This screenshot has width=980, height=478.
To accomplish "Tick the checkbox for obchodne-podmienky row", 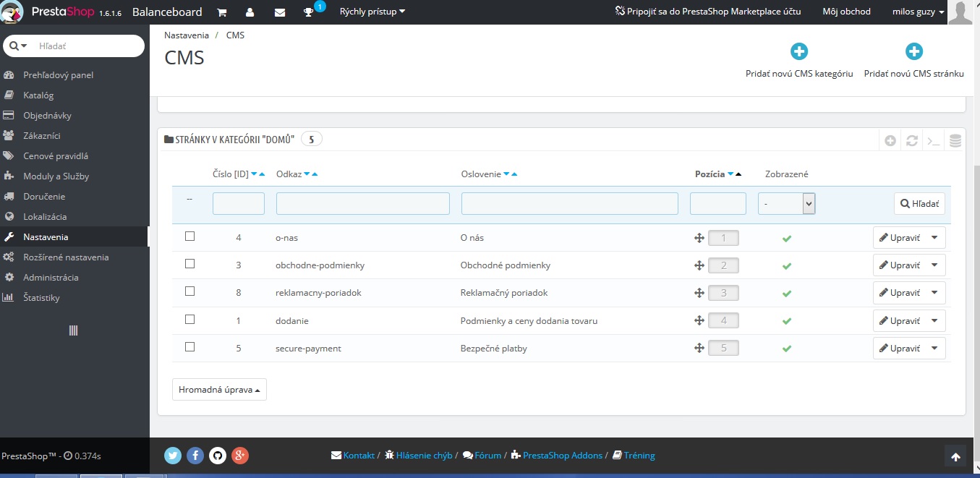I will 190,264.
